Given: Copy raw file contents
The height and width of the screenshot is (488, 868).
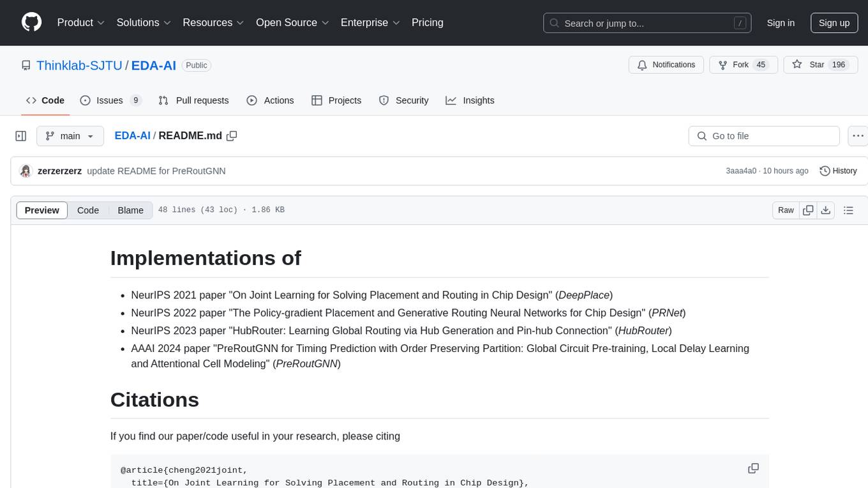Looking at the screenshot, I should [x=808, y=210].
